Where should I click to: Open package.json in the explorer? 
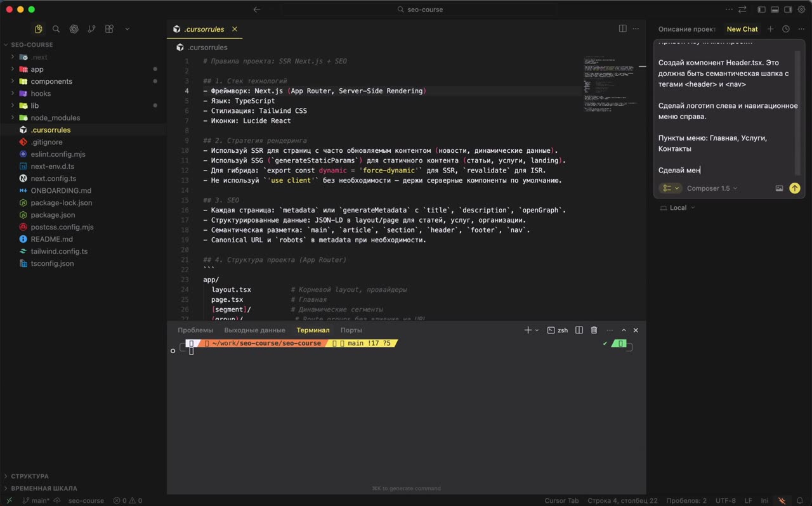(x=83, y=215)
